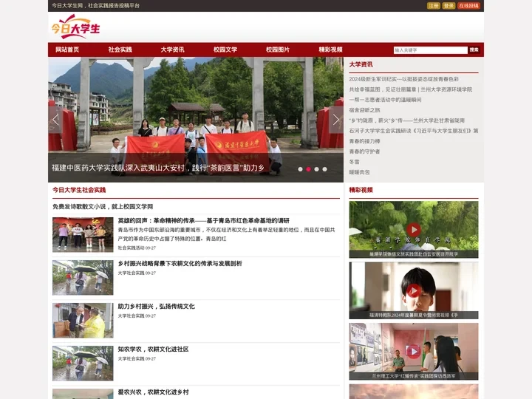Open the 精彩视频 nav item
This screenshot has width=532, height=399.
[x=330, y=50]
